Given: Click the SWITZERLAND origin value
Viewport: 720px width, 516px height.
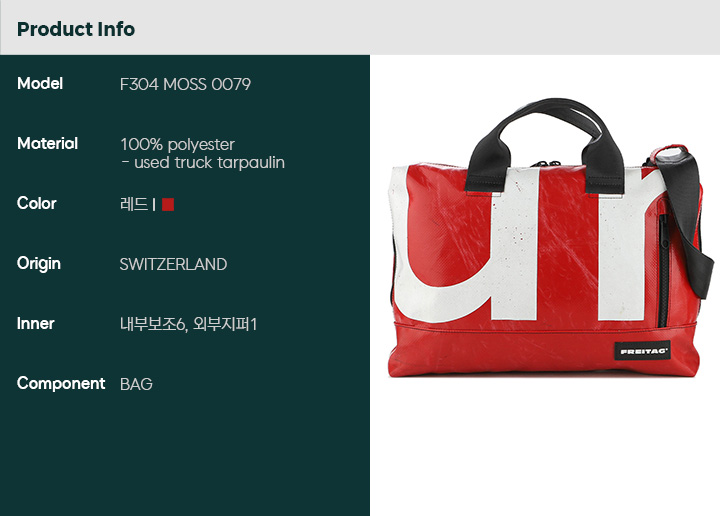Looking at the screenshot, I should (x=173, y=264).
